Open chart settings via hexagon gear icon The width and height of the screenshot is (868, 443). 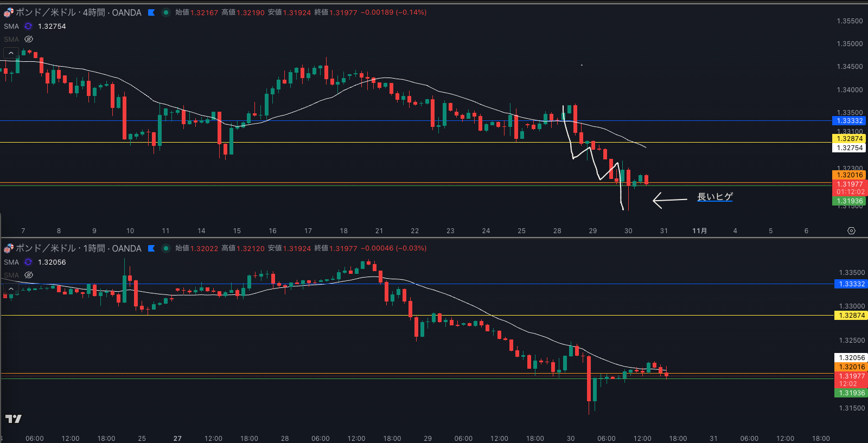point(851,230)
